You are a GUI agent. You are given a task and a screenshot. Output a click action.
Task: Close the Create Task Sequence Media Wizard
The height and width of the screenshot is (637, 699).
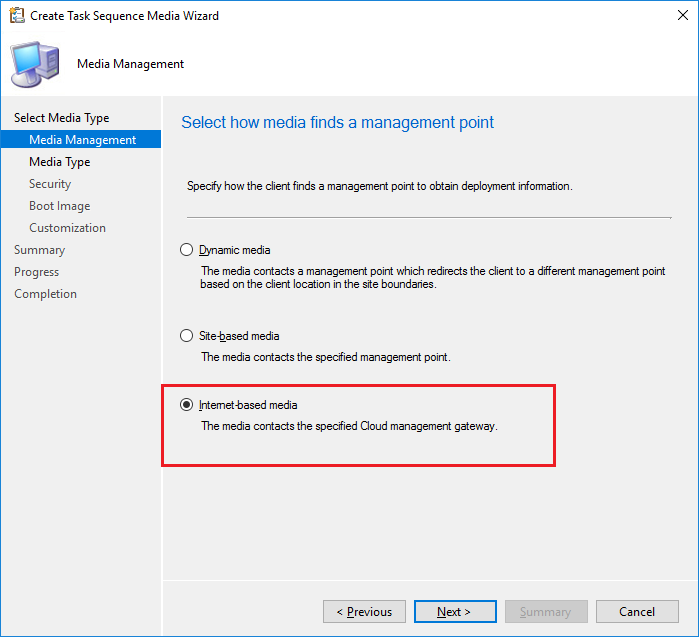pos(683,15)
